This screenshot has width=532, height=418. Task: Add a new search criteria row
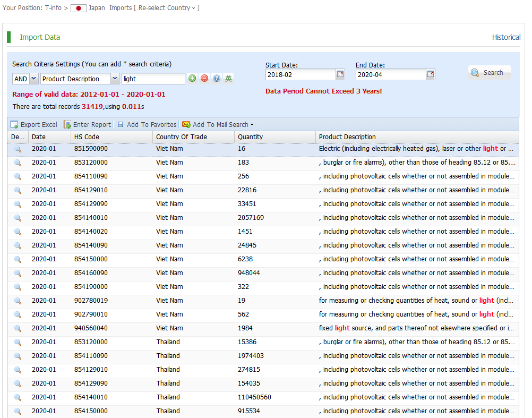pos(192,79)
